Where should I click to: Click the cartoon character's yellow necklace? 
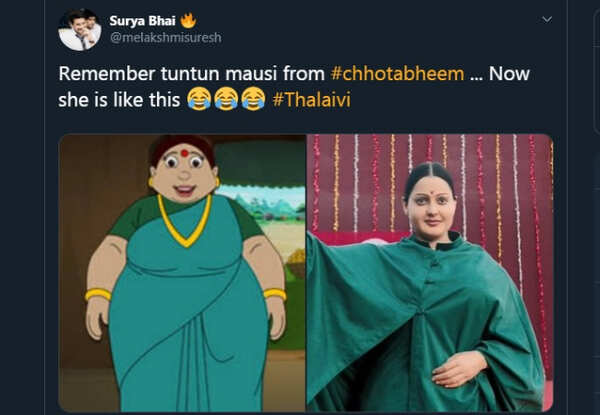[185, 221]
